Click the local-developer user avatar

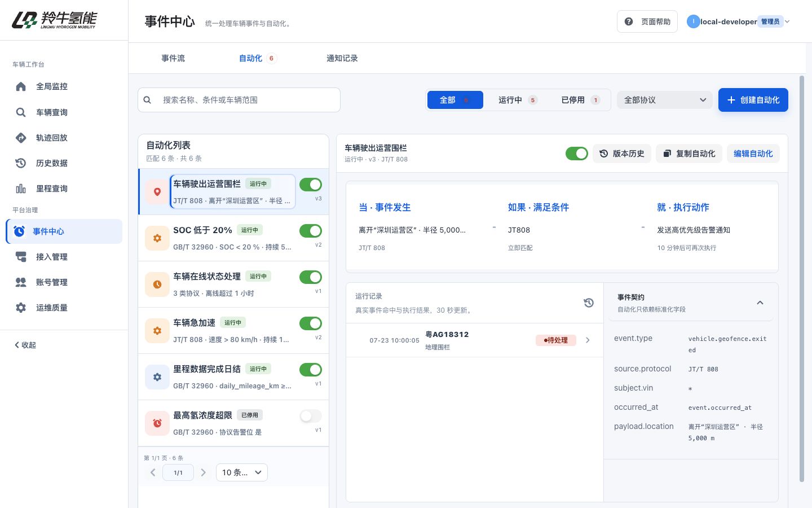tap(693, 21)
